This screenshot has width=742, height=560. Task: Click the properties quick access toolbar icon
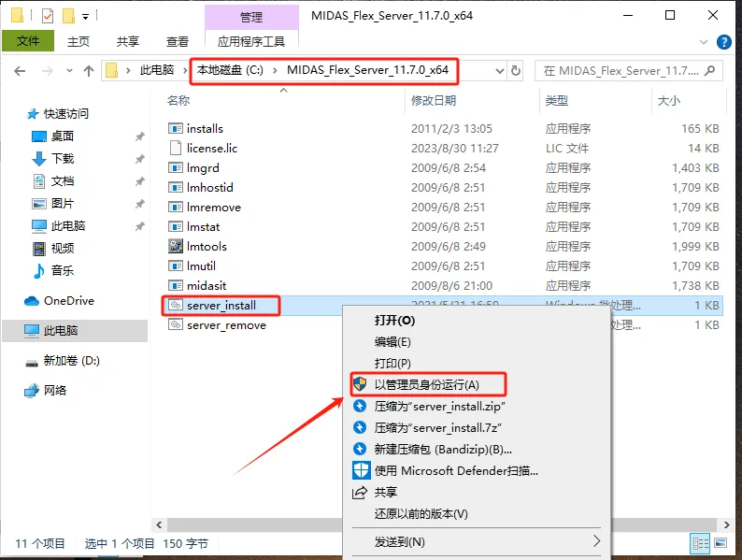(x=48, y=16)
